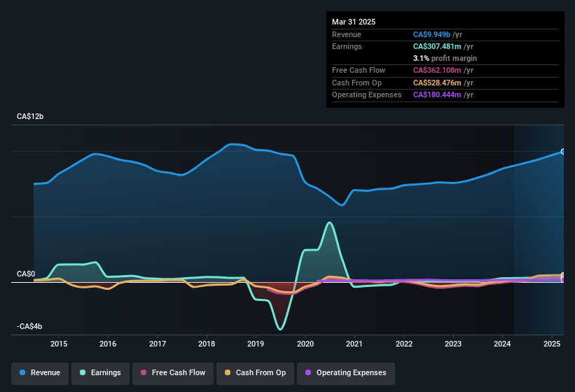Toggle the Earnings legend button
The width and height of the screenshot is (575, 392).
tap(100, 373)
